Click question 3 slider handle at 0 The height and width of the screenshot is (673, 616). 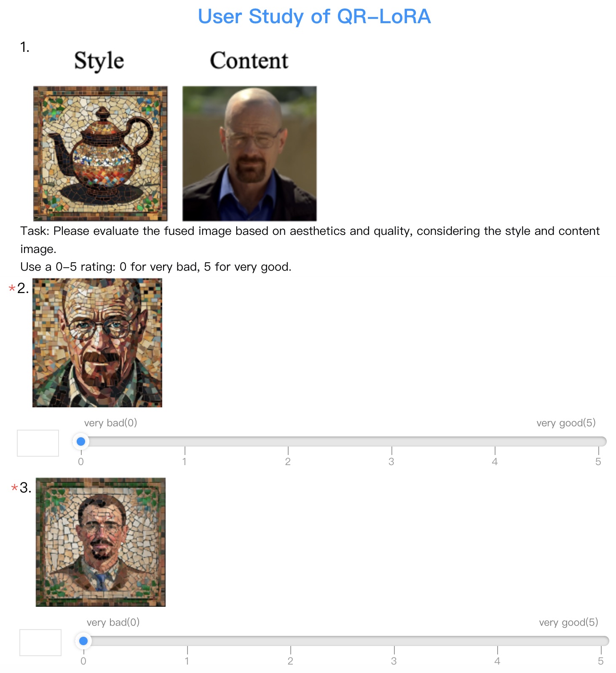(x=83, y=641)
